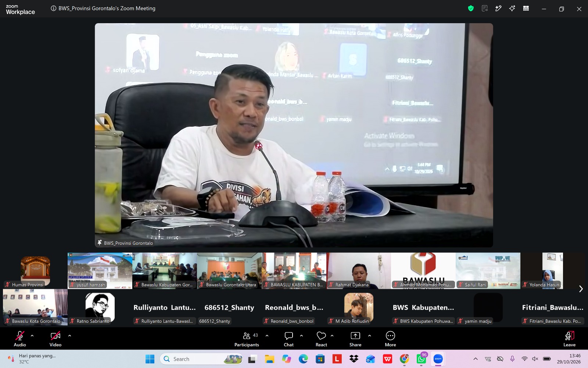Open Microsoft Edge from the taskbar
This screenshot has width=588, height=368.
303,359
